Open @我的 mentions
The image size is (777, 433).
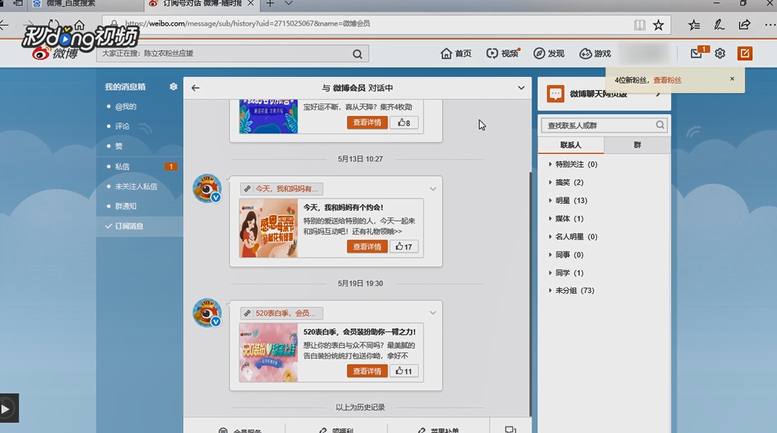(125, 107)
